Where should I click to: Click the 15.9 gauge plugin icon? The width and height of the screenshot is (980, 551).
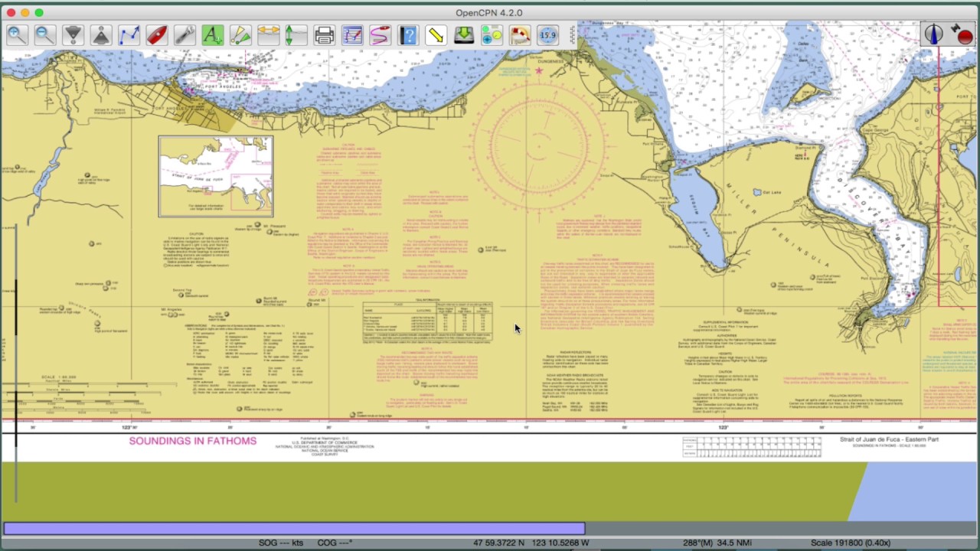(547, 35)
